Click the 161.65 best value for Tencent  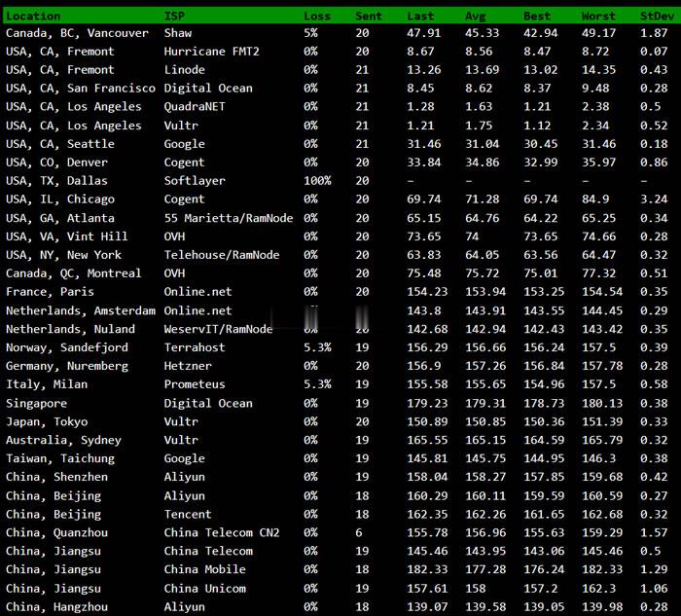pos(544,514)
